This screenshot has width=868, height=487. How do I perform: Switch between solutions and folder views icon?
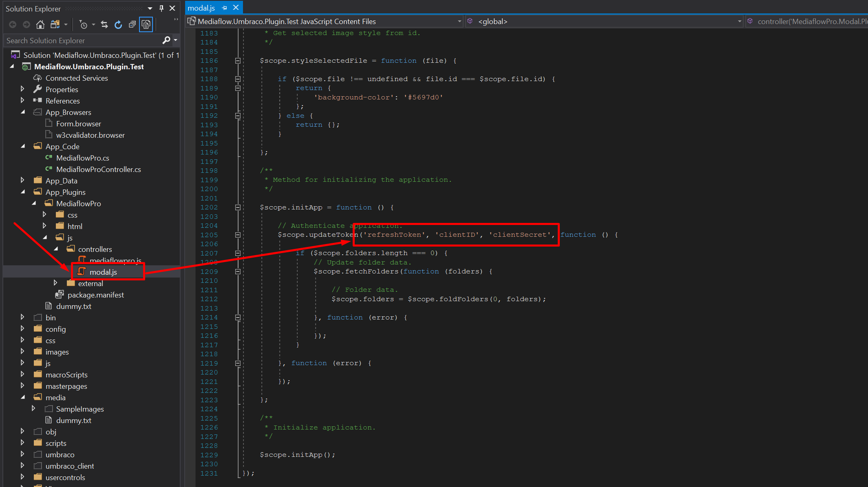(55, 24)
